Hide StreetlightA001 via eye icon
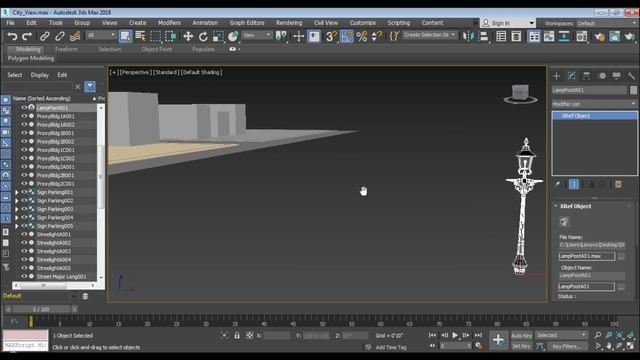 [24, 234]
